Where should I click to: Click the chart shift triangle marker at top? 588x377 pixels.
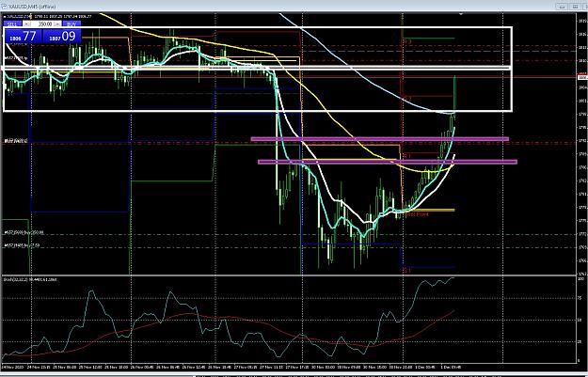coord(461,14)
